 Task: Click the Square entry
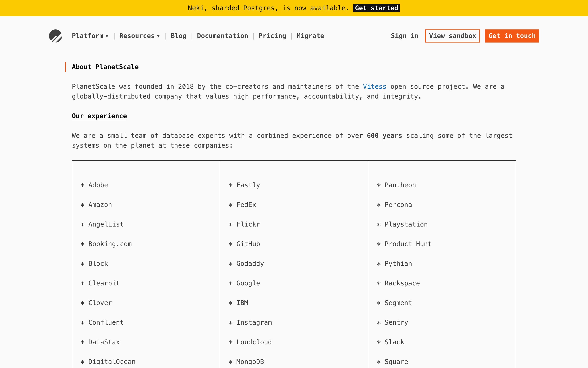(x=396, y=362)
